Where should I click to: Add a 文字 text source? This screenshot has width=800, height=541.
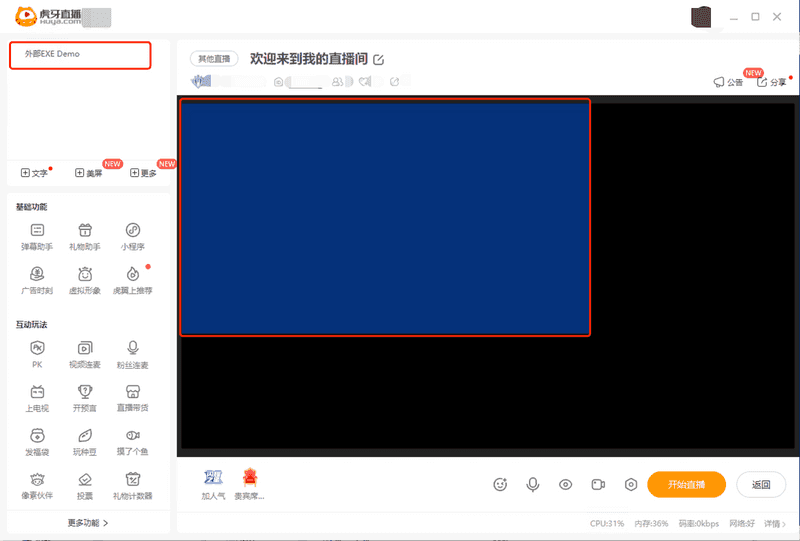tap(34, 173)
